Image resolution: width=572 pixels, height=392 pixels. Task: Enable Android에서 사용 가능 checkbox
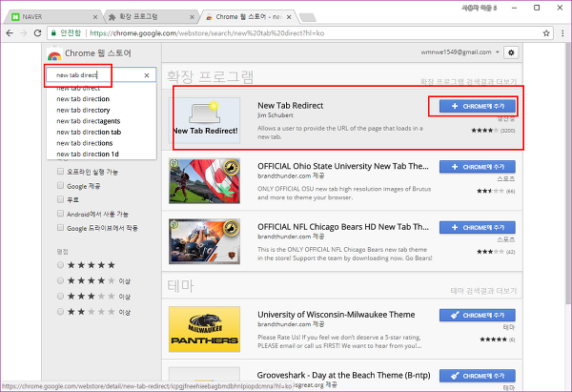tap(61, 214)
